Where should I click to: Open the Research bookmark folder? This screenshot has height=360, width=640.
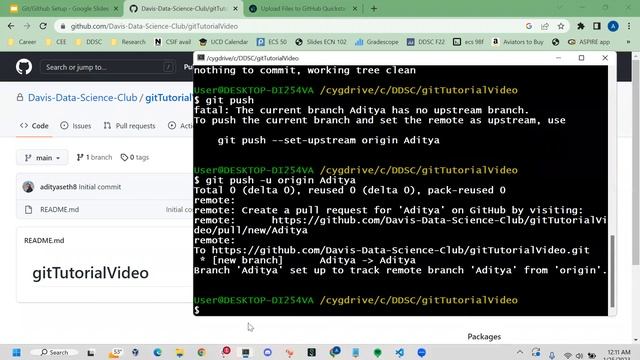pyautogui.click(x=128, y=42)
